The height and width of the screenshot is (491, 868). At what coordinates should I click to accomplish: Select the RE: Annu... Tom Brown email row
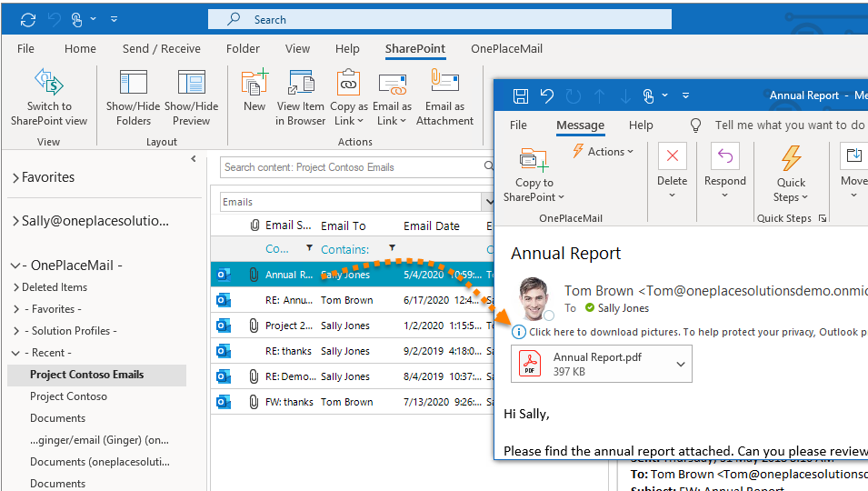352,300
